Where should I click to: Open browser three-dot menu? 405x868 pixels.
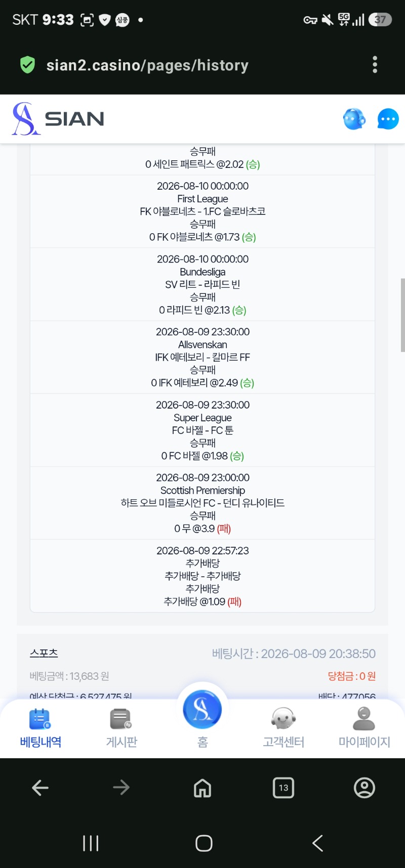point(375,65)
